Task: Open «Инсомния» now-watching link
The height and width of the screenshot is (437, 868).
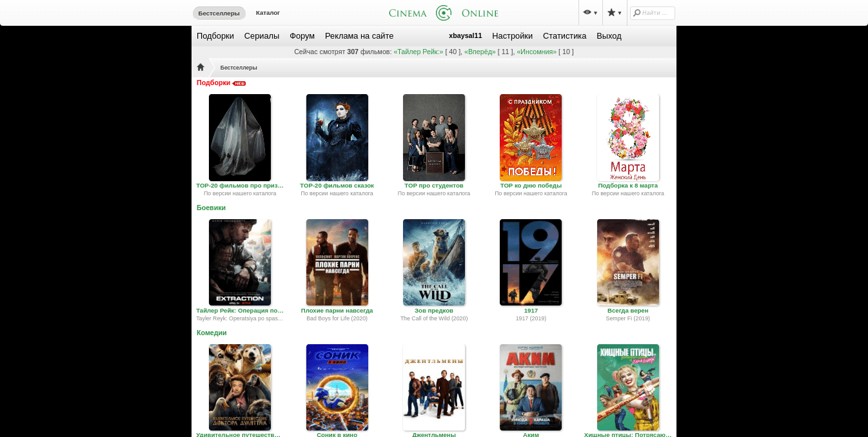Action: click(537, 52)
